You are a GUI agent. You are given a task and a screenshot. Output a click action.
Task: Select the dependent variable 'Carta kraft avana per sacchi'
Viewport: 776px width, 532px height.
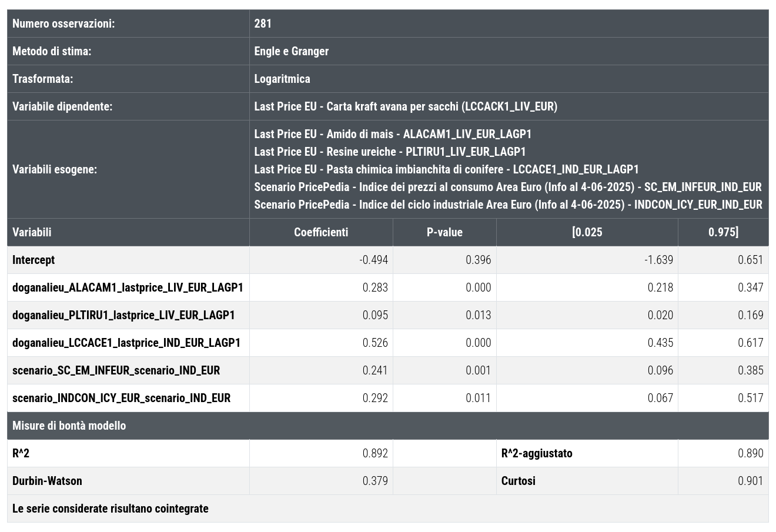coord(406,106)
